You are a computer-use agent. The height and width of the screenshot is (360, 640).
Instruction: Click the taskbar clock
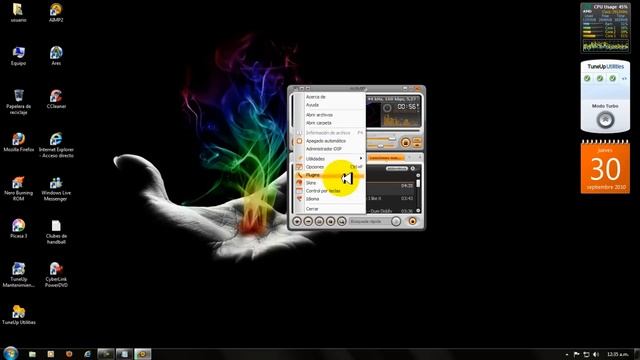618,354
